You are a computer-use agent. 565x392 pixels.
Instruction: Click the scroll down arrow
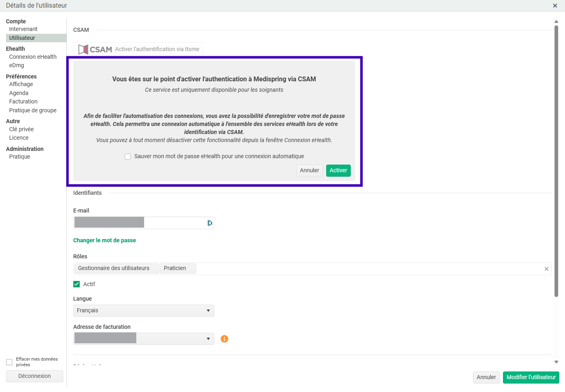[x=556, y=362]
